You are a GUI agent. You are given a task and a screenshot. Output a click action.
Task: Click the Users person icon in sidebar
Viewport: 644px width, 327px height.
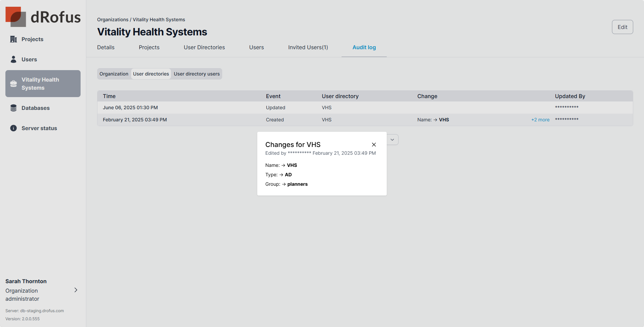[x=13, y=59]
